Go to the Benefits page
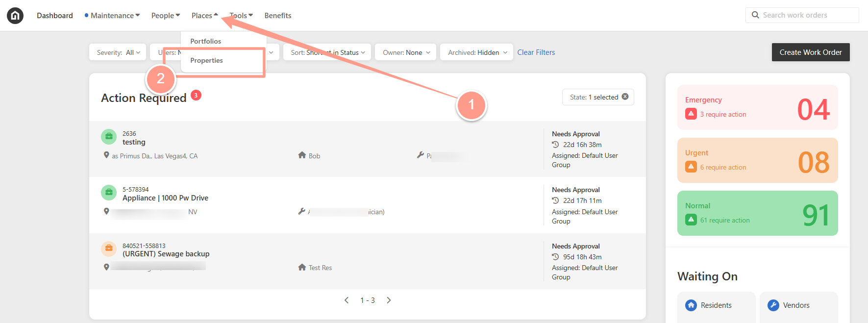This screenshot has width=868, height=323. [x=278, y=16]
